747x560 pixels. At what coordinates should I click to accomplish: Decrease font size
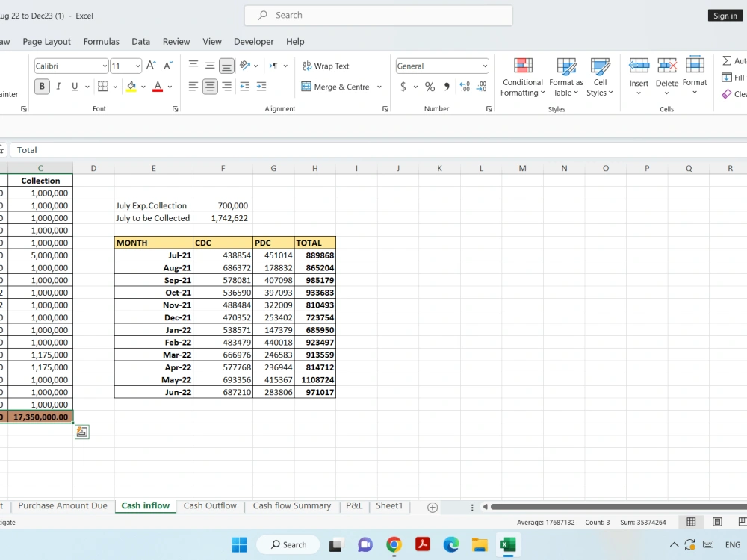click(x=167, y=66)
